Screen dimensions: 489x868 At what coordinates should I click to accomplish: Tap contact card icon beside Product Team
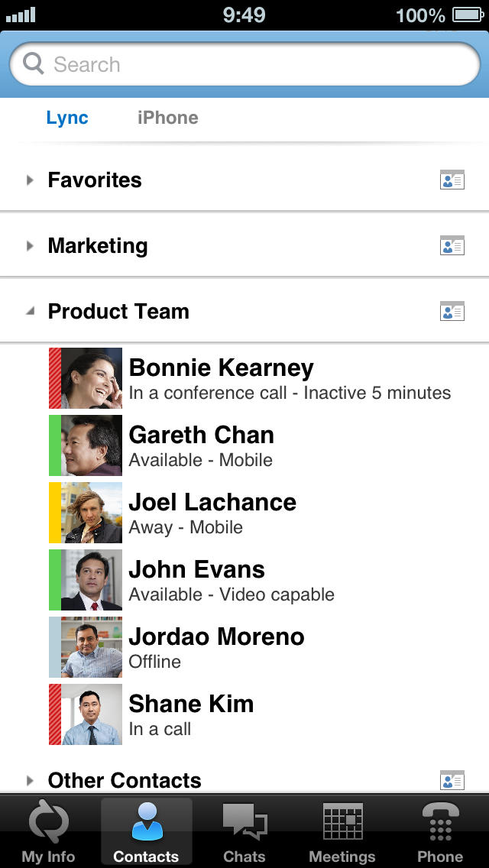point(452,312)
